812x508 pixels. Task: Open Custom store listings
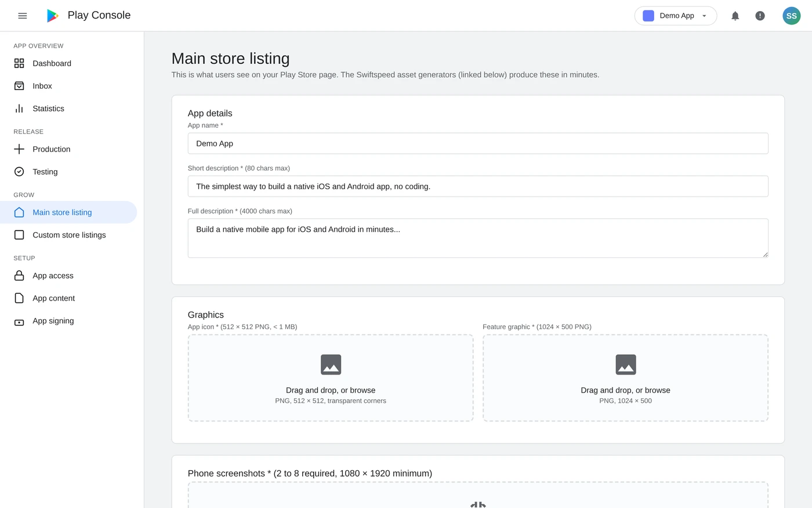pyautogui.click(x=69, y=235)
